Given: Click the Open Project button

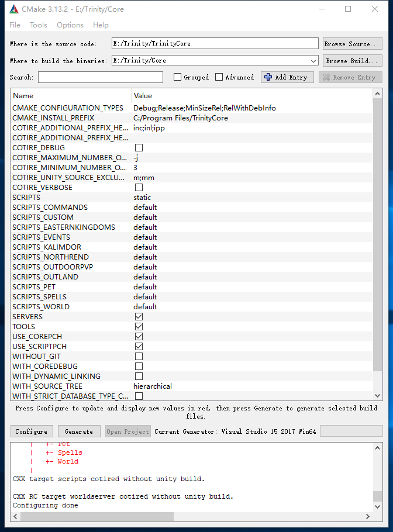Looking at the screenshot, I should (127, 431).
